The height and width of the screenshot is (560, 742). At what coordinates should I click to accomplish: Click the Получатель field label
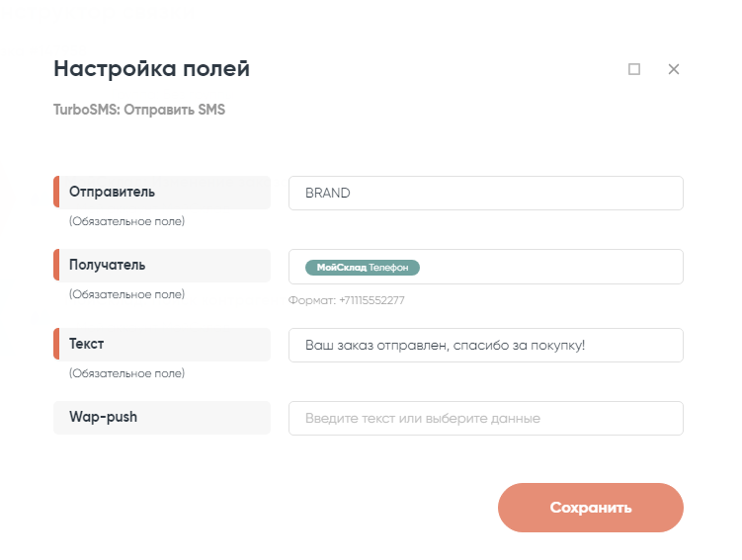coord(107,266)
